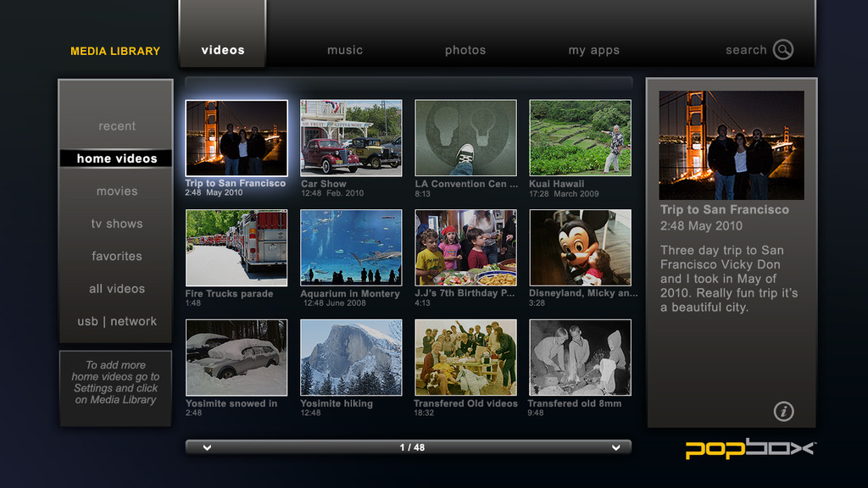Open J.J's 7th Birthday video thumbnail
The image size is (868, 488).
[465, 248]
